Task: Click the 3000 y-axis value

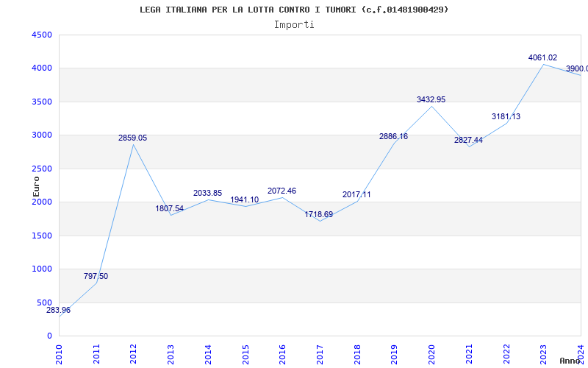Action: click(42, 135)
